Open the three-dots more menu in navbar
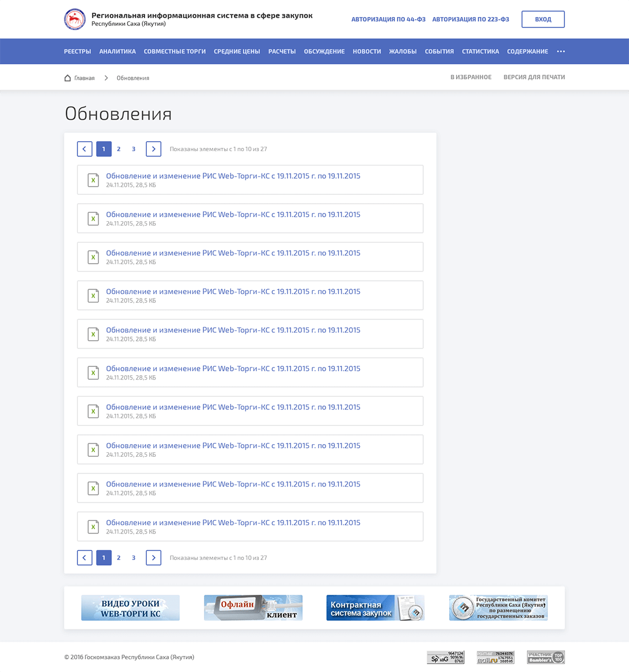The width and height of the screenshot is (629, 672). click(x=561, y=51)
